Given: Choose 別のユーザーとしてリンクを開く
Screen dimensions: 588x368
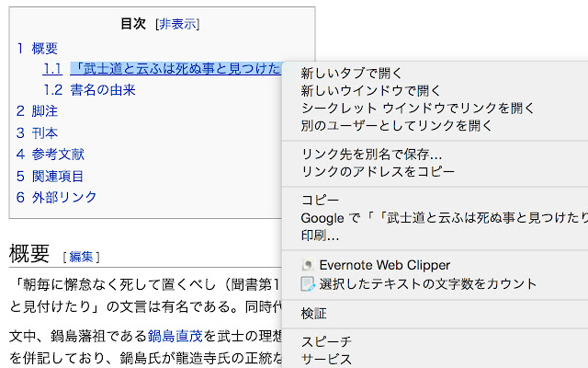Looking at the screenshot, I should click(390, 125).
